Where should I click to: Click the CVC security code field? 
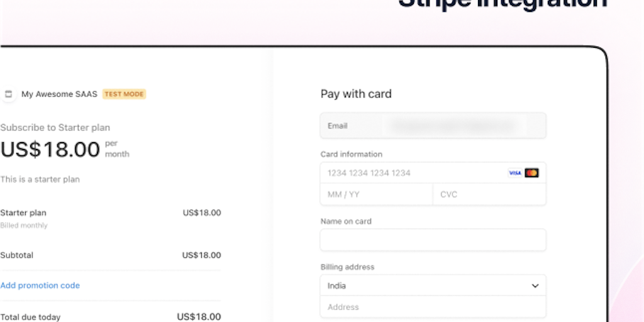tap(489, 194)
